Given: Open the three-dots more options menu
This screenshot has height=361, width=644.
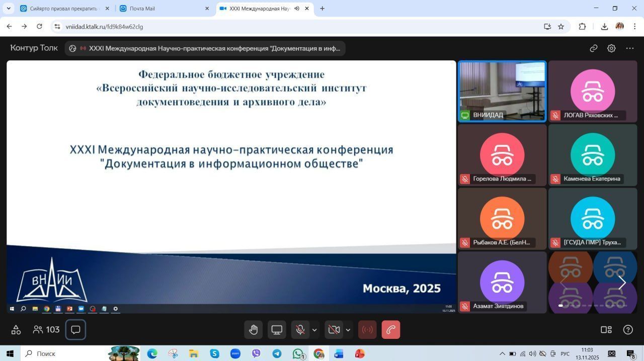Looking at the screenshot, I should [630, 48].
